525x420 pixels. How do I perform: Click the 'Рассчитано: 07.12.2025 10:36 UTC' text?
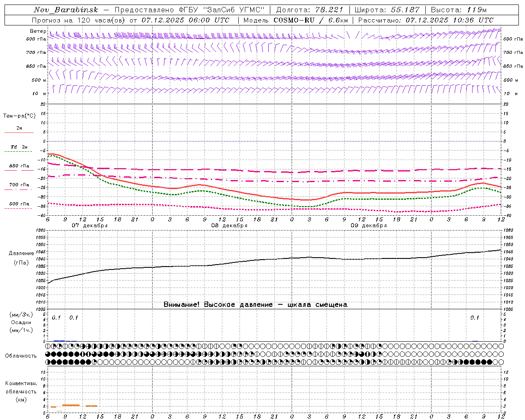point(426,20)
